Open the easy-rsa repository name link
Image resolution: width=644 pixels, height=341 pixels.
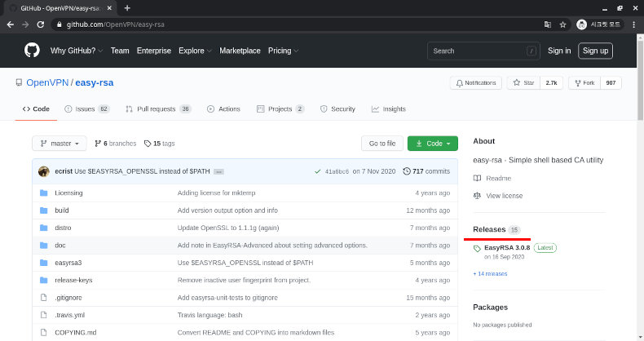click(x=94, y=82)
